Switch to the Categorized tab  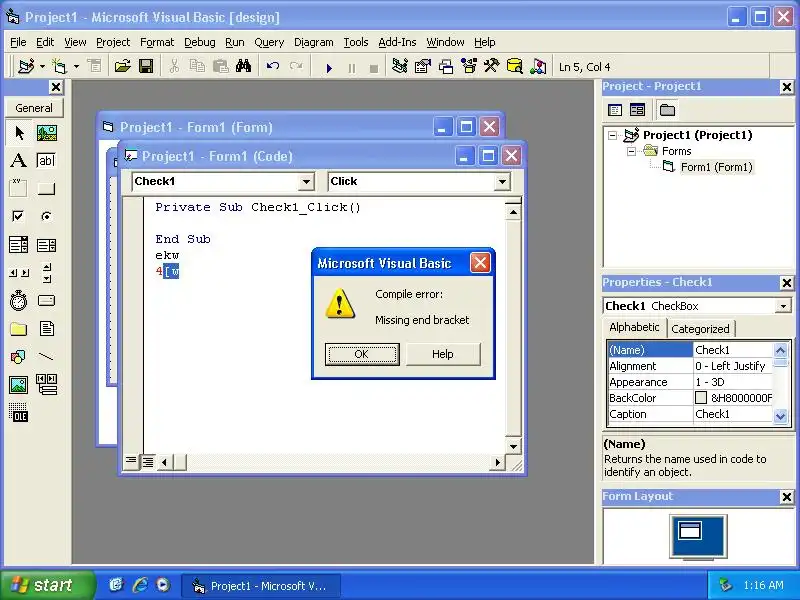pyautogui.click(x=700, y=329)
